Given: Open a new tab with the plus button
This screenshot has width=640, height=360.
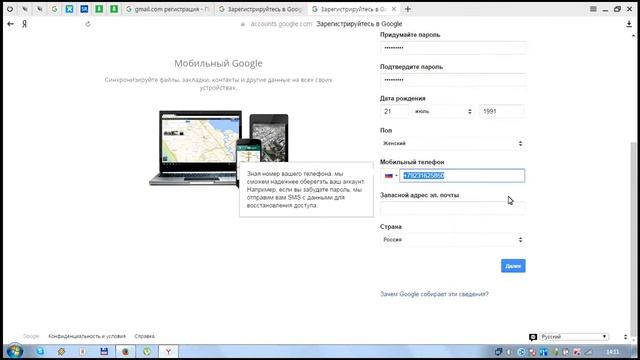Looking at the screenshot, I should 407,9.
